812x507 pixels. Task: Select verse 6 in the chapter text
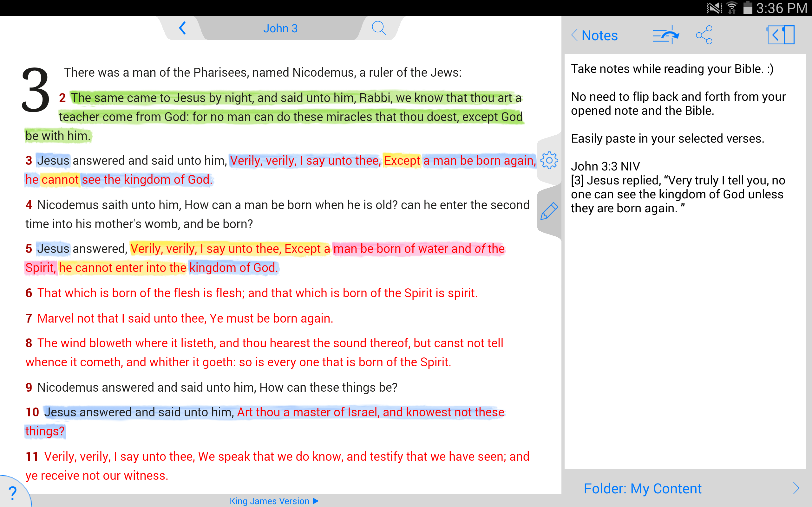252,293
